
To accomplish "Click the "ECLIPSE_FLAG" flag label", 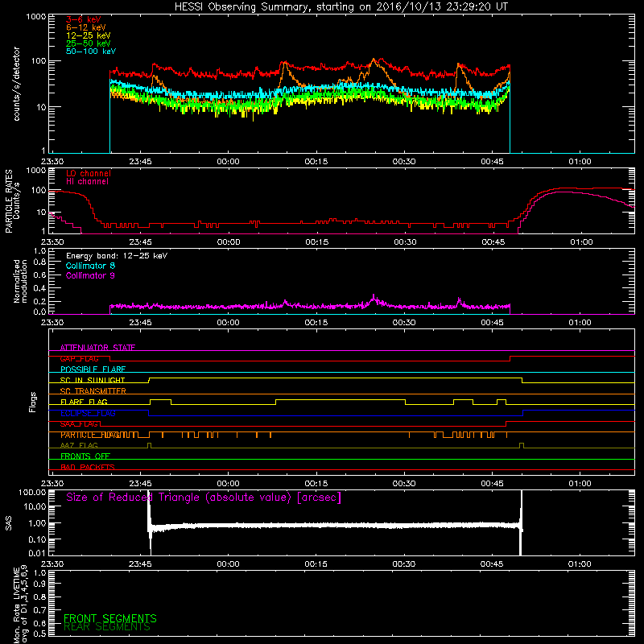I will pyautogui.click(x=89, y=413).
